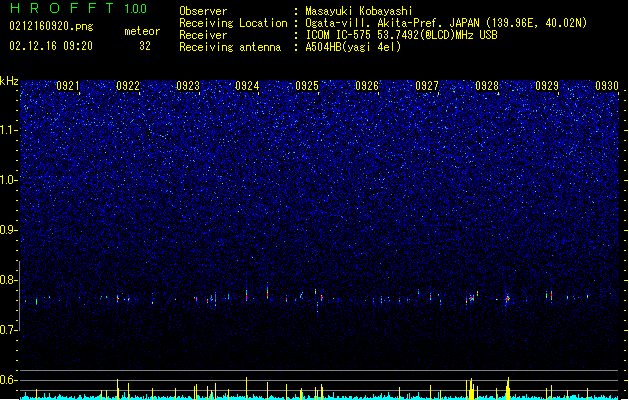Click the 0926 time marker
The image size is (629, 400).
click(x=367, y=86)
